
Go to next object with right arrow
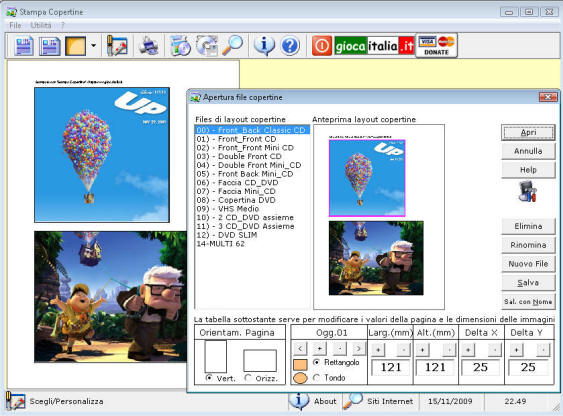[x=358, y=348]
